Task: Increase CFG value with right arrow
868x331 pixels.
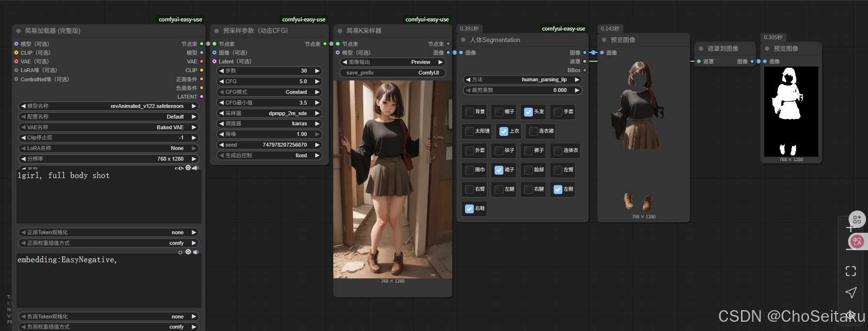Action: 317,81
